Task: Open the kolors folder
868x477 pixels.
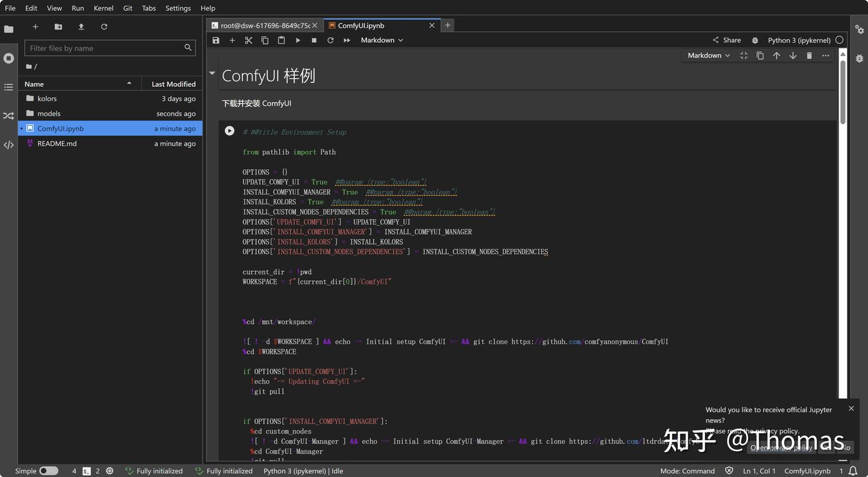Action: (x=47, y=99)
